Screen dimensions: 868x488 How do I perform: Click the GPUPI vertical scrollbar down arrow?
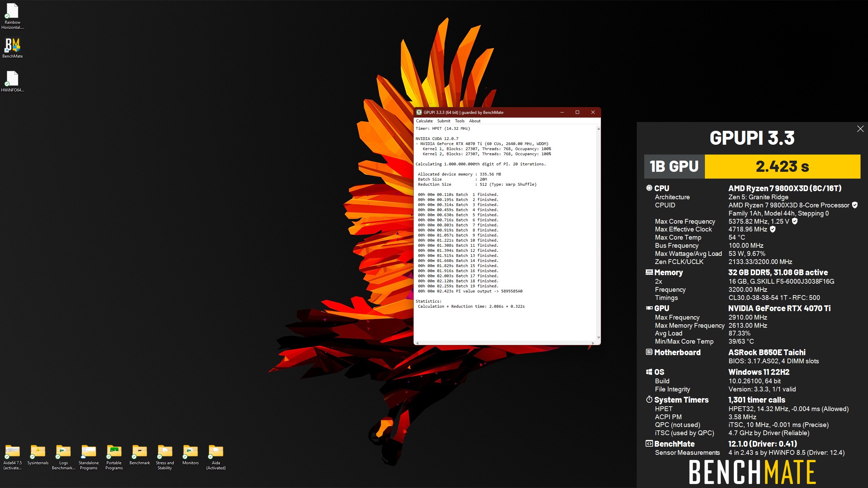click(598, 338)
